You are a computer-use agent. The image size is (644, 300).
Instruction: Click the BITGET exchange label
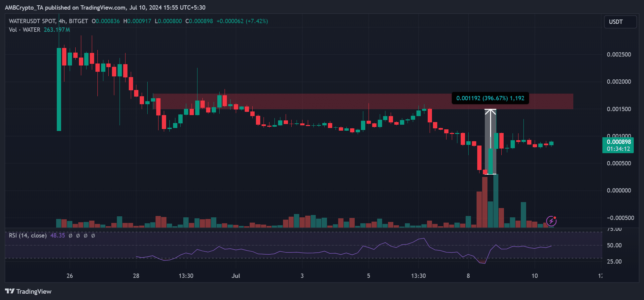79,21
